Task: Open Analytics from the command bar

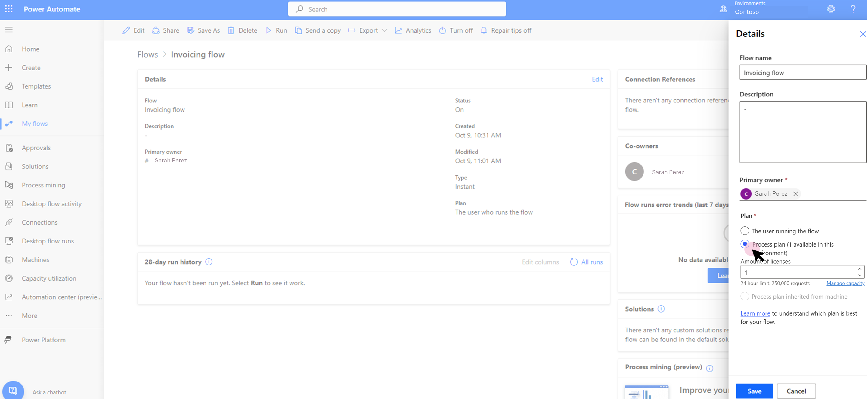Action: click(413, 30)
